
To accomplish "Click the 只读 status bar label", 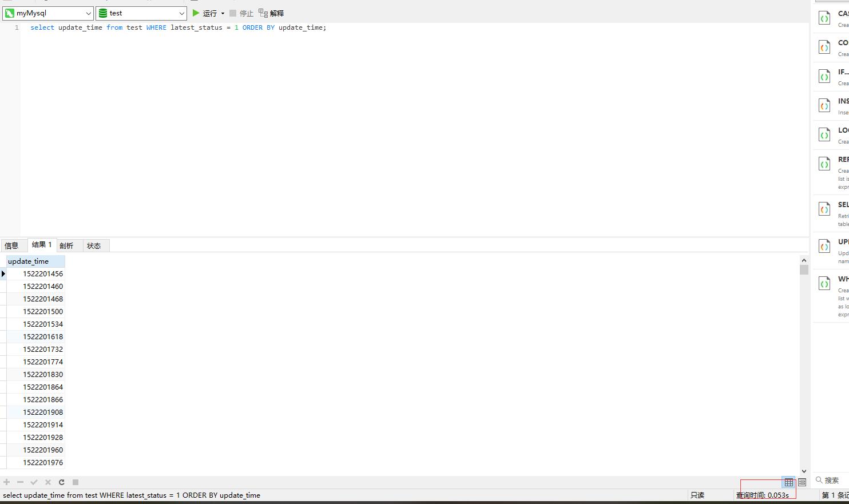I will coord(697,495).
